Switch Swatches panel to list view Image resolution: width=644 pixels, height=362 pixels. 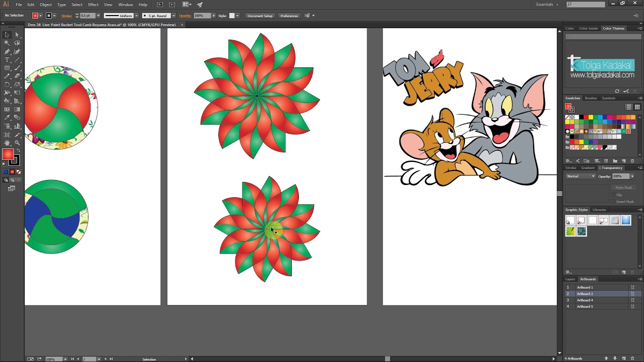pos(629,107)
